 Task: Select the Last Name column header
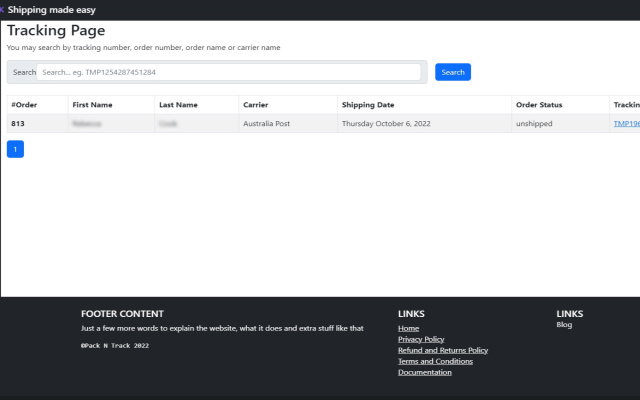(178, 105)
